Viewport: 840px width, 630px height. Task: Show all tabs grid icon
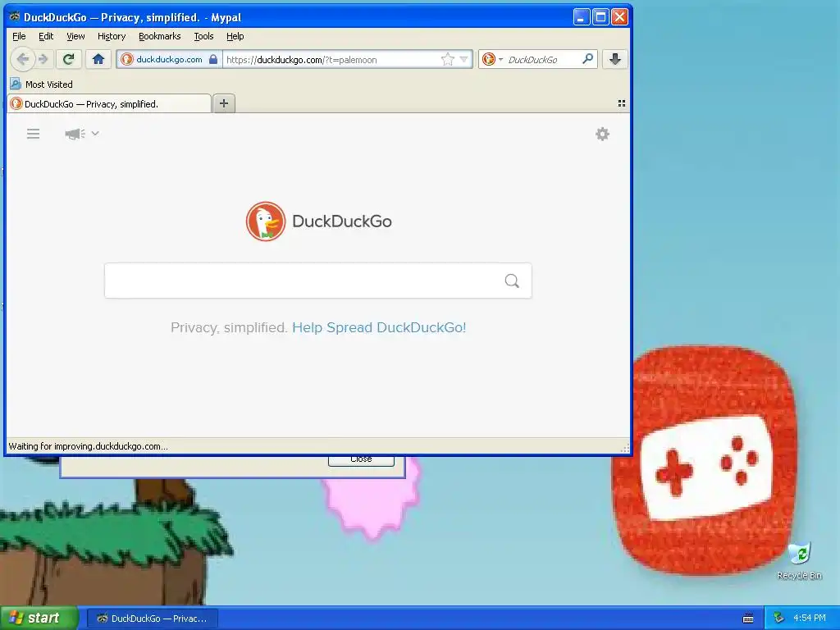622,103
